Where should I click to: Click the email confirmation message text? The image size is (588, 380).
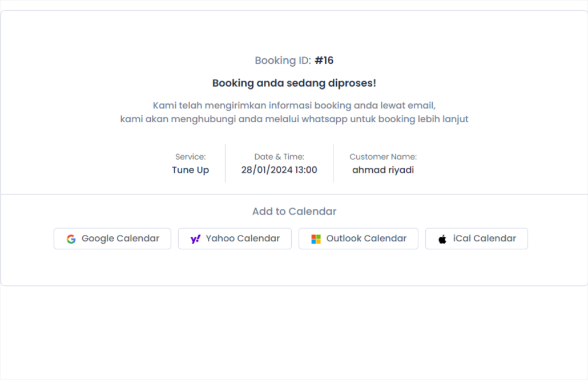pos(294,105)
